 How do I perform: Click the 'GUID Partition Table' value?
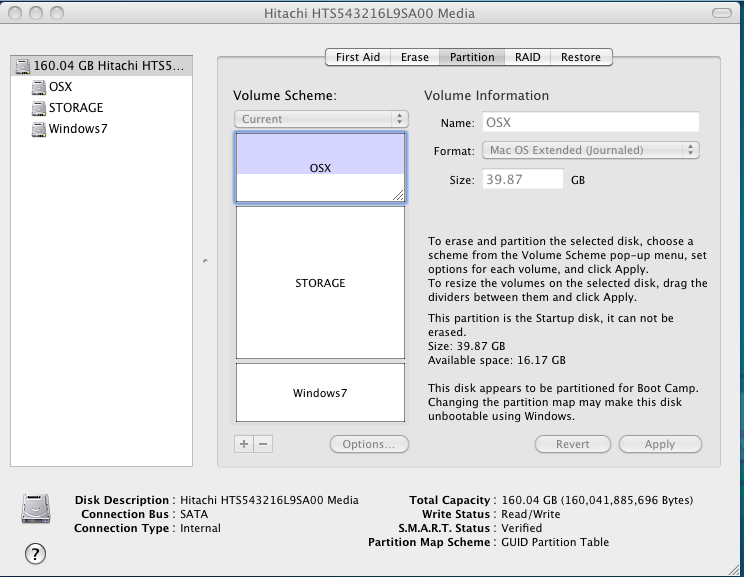coord(555,542)
